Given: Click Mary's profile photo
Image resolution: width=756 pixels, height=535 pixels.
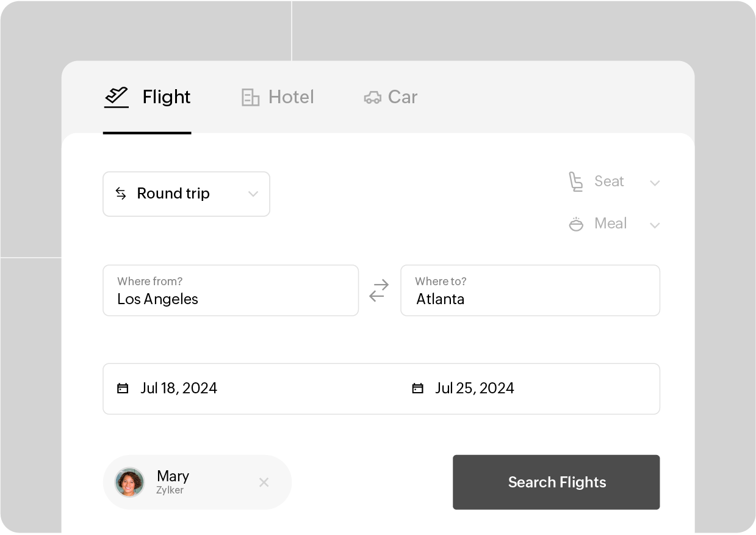Looking at the screenshot, I should (129, 482).
